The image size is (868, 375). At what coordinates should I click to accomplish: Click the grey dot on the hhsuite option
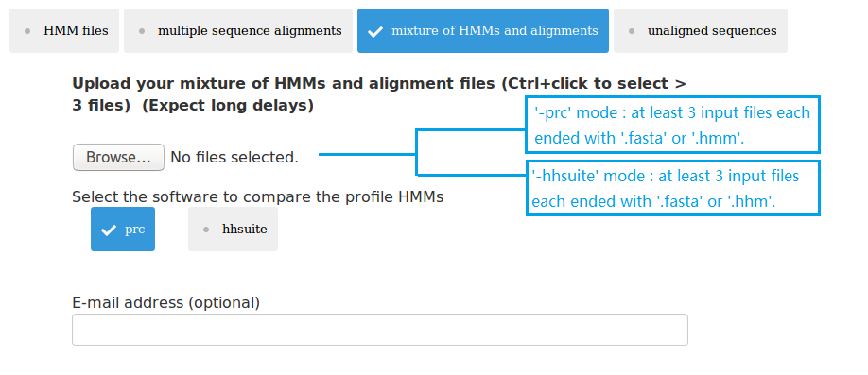pyautogui.click(x=206, y=230)
